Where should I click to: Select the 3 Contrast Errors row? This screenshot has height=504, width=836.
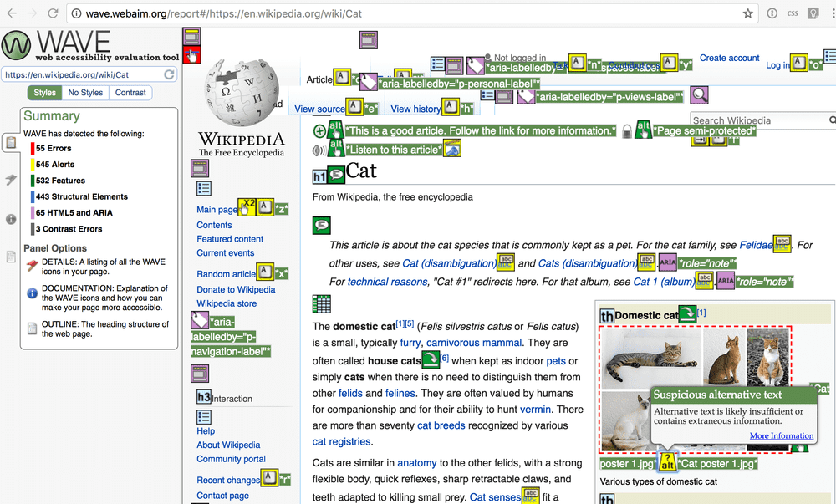coord(67,228)
